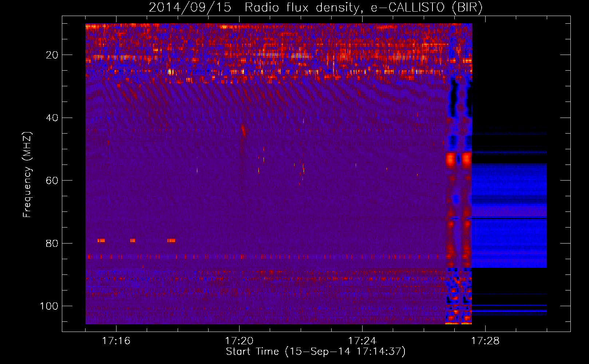Click the '40' frequency tick label
This screenshot has height=364, width=589.
(52, 118)
